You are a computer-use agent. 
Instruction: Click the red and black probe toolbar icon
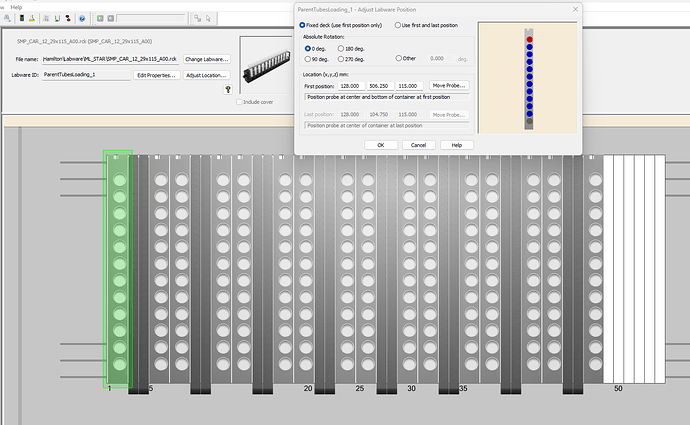click(x=68, y=18)
